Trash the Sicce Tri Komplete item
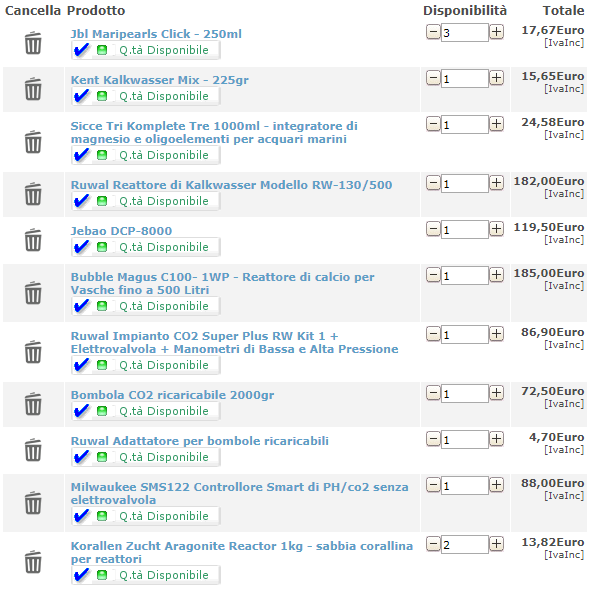 click(x=33, y=142)
